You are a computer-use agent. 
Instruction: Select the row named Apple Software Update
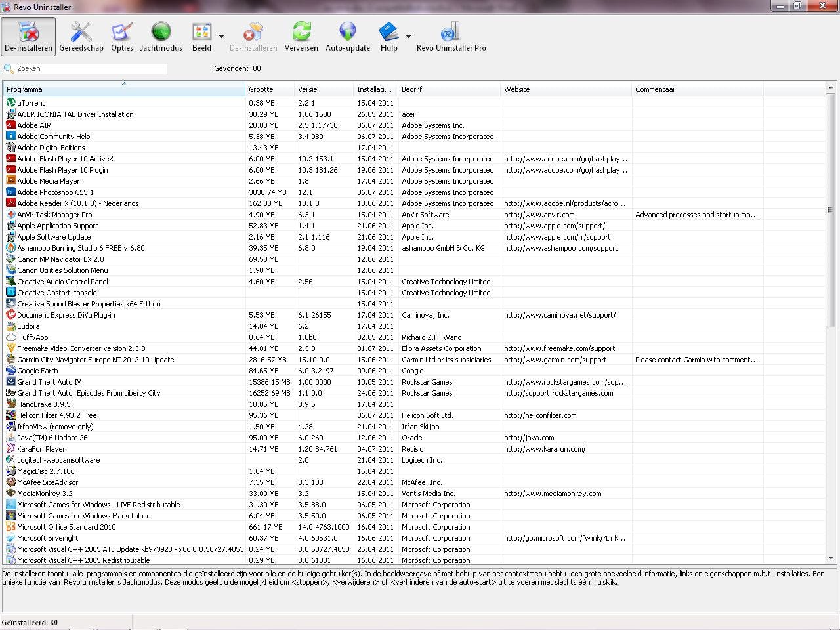tap(415, 237)
